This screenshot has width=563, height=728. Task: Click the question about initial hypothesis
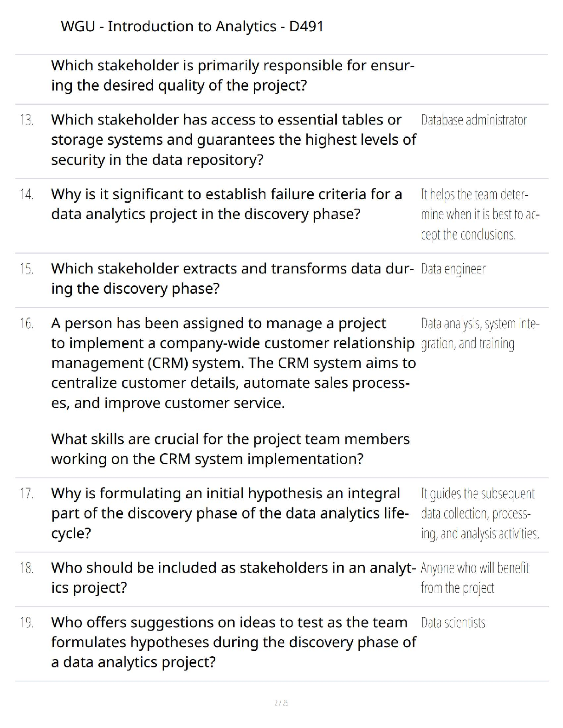pos(230,513)
